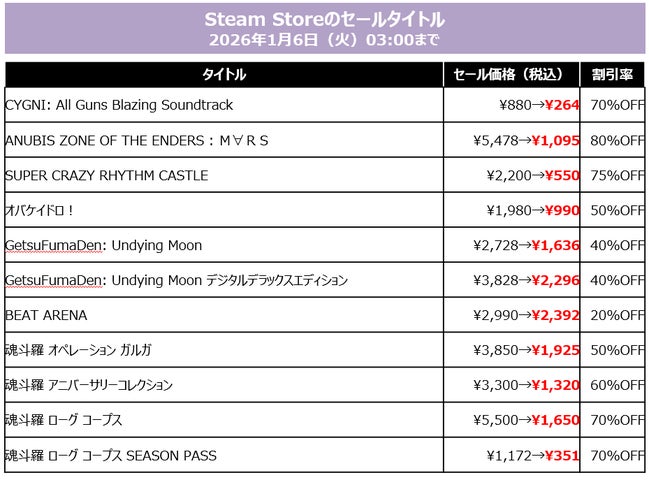This screenshot has width=649, height=480.
Task: Click the SUPER CRAZY RHYTHM CASTLE title
Action: point(107,175)
